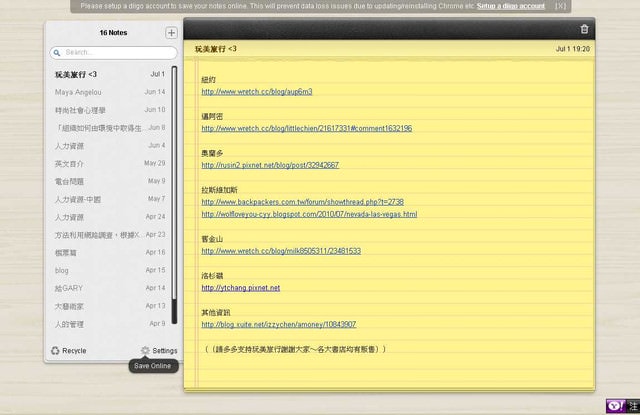This screenshot has width=640, height=415.
Task: Click the notes list scrollbar
Action: 174,195
